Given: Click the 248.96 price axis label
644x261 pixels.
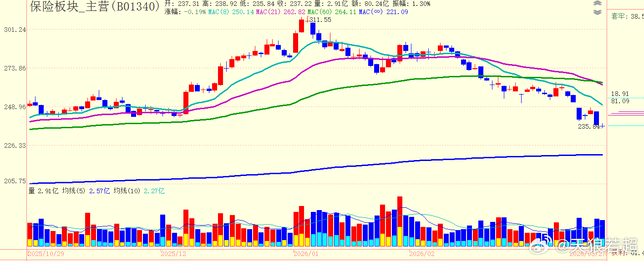Looking at the screenshot, I should [15, 107].
